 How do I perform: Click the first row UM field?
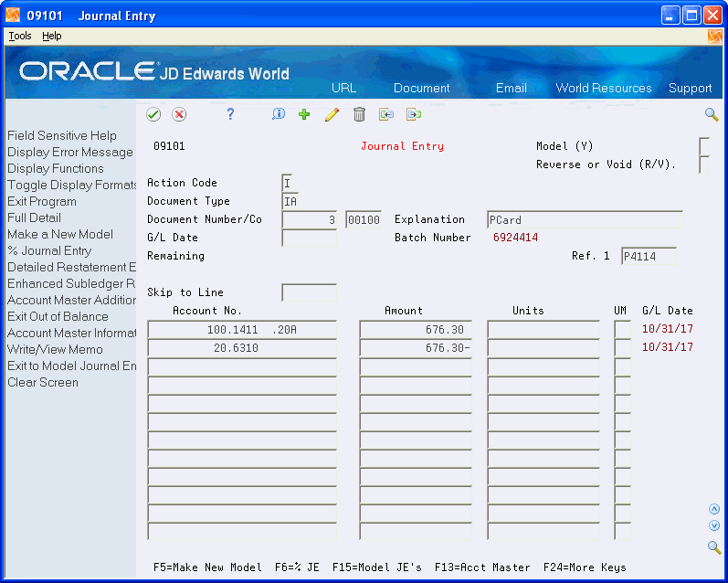[x=623, y=329]
